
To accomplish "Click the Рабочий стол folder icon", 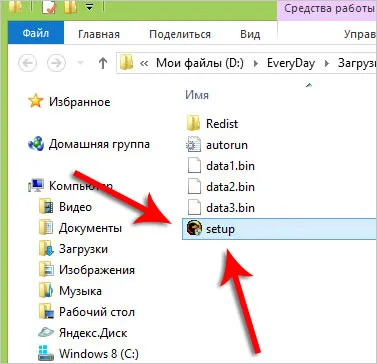I will [46, 312].
